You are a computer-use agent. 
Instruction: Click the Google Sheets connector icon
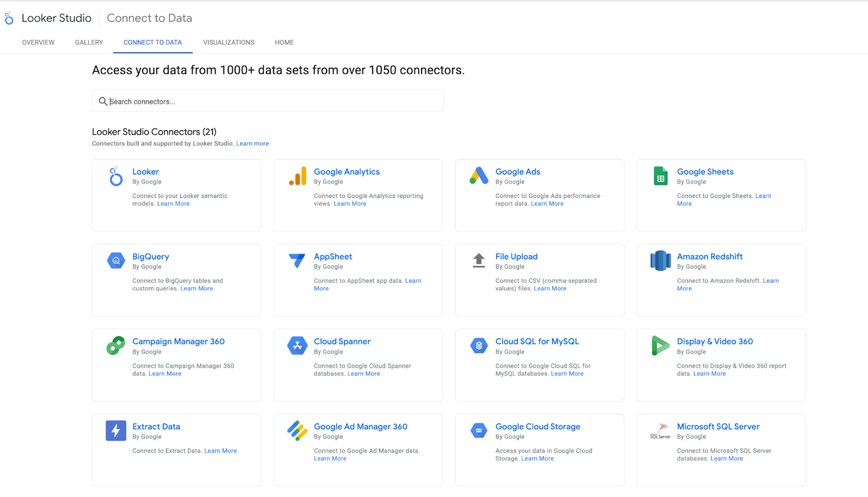(x=660, y=176)
